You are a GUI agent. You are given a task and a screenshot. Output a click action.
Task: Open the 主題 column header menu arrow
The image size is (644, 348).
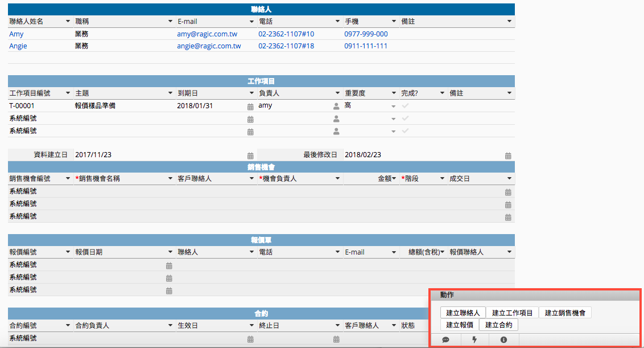tap(170, 93)
